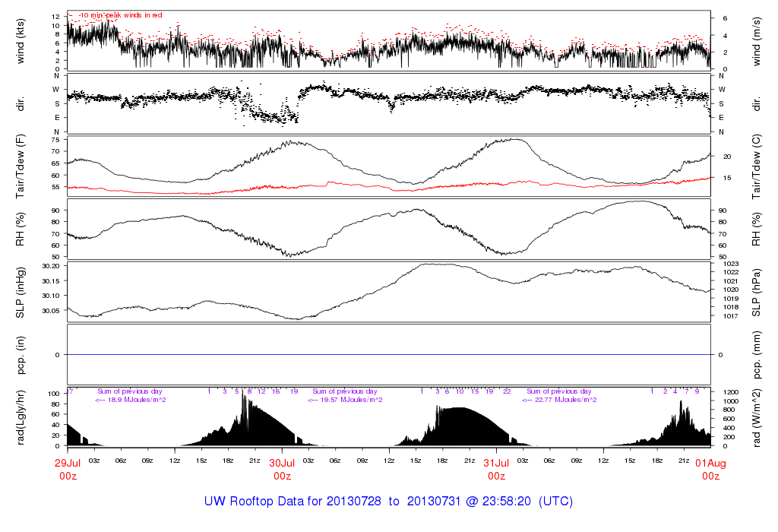Click the 19.57 MJoules/m^2 daily sum text
778x532 pixels.
[345, 400]
